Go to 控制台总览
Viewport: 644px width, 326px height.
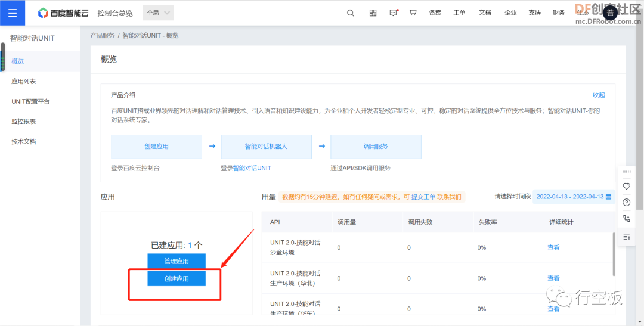(x=115, y=13)
